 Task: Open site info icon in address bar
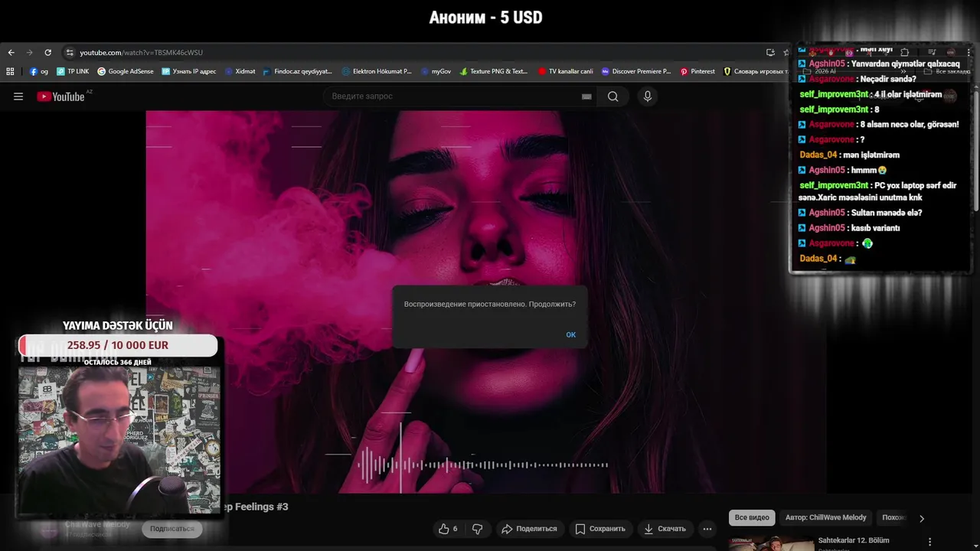click(x=70, y=53)
